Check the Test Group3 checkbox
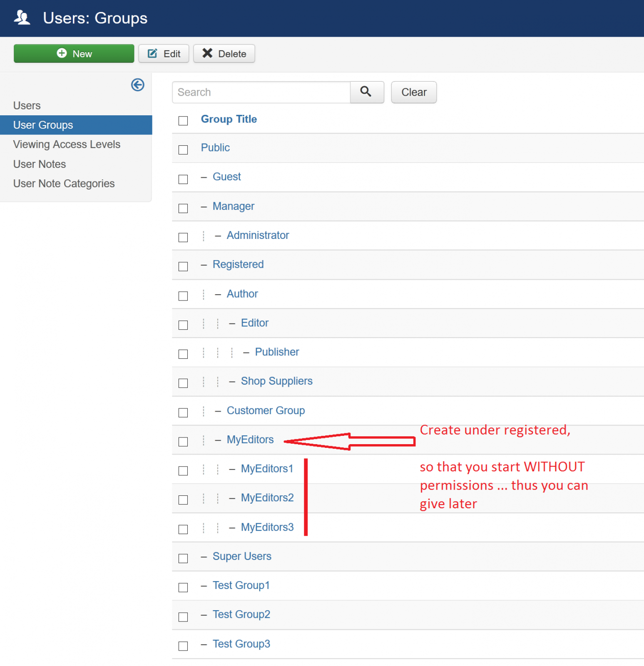The height and width of the screenshot is (666, 644). [183, 646]
